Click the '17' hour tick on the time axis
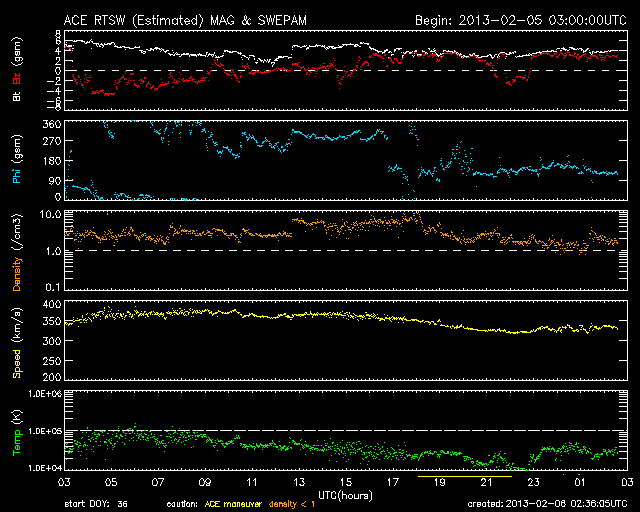Screen dimensions: 640x512 tap(393, 482)
